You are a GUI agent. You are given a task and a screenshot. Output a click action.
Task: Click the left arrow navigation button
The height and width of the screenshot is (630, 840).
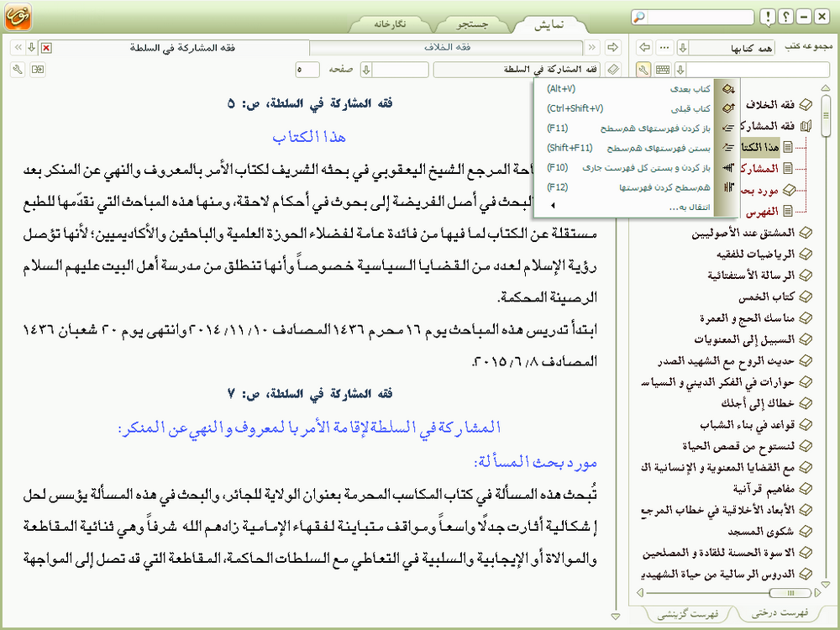[644, 47]
